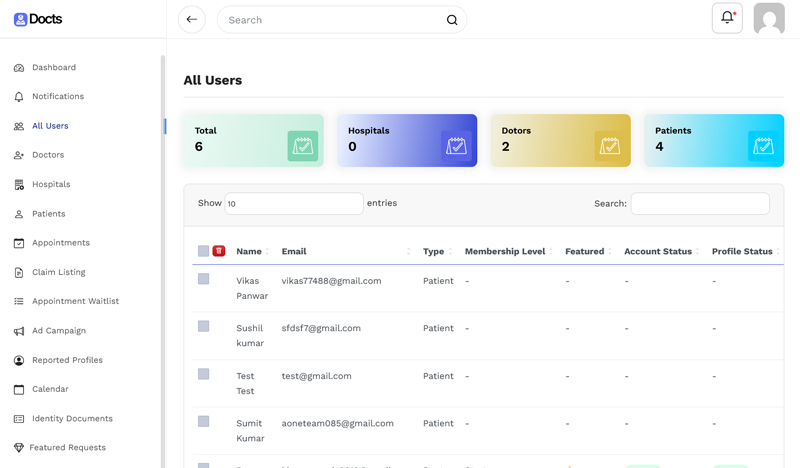Click the sidebar vertical scrollbar
The height and width of the screenshot is (468, 800).
click(163, 261)
